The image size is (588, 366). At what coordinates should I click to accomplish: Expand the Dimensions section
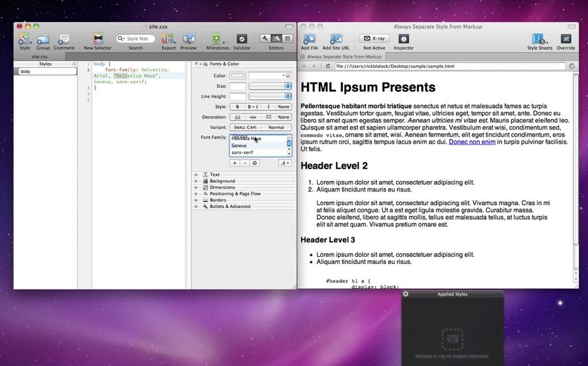196,188
